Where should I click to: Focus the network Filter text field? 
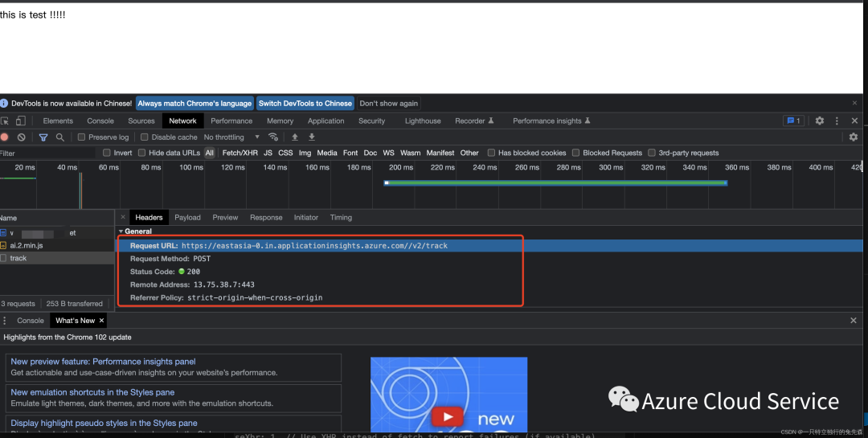(x=49, y=153)
